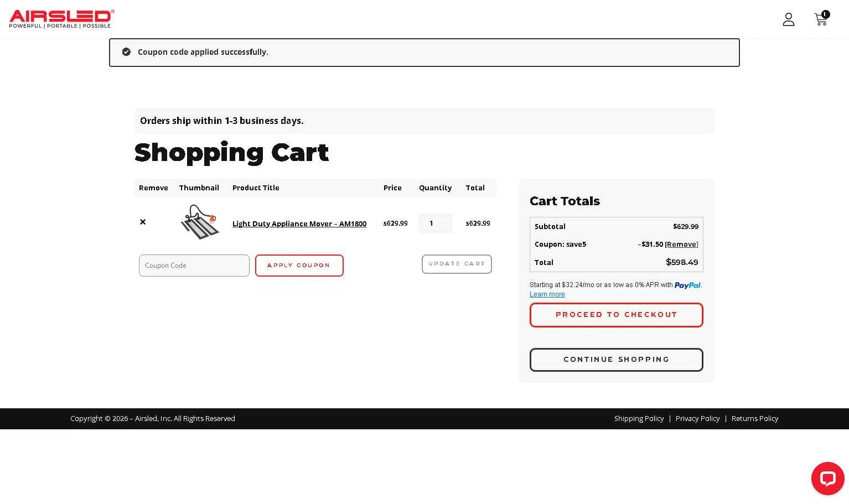Click the PayPal logo

[688, 285]
